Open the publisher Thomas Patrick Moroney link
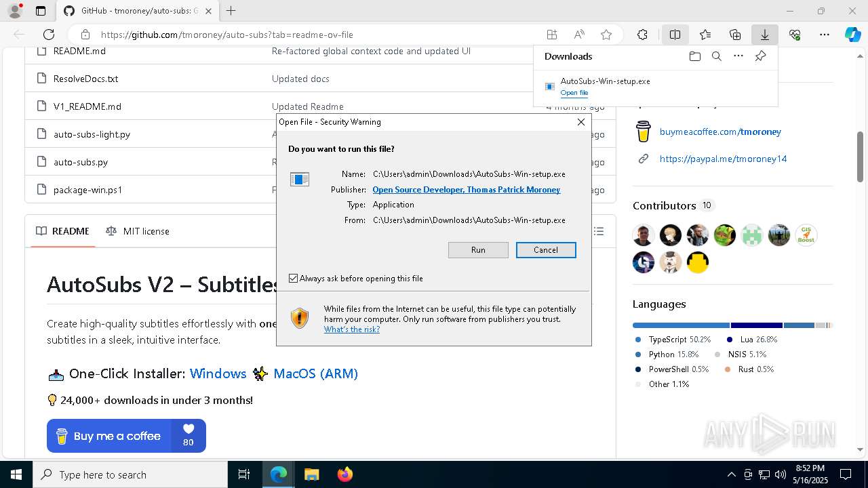 (467, 190)
